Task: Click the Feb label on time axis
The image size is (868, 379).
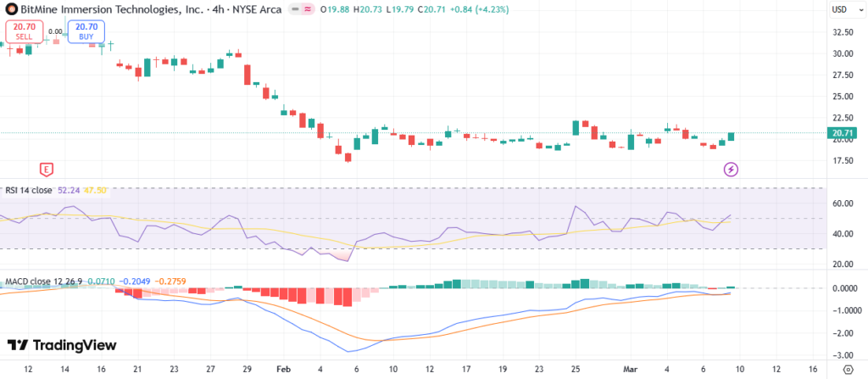Action: (x=284, y=370)
